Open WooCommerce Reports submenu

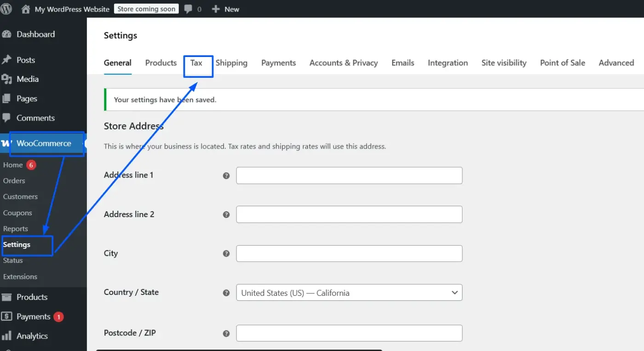pos(16,229)
